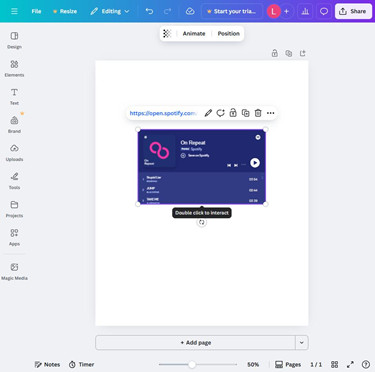
Task: Undo the last action
Action: (149, 11)
